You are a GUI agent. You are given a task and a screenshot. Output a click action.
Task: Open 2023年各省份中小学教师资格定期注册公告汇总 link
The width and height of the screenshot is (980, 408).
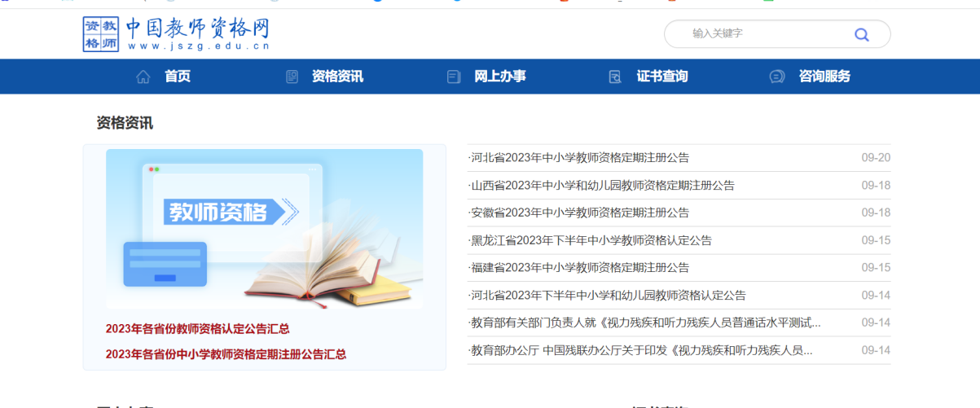tap(226, 354)
